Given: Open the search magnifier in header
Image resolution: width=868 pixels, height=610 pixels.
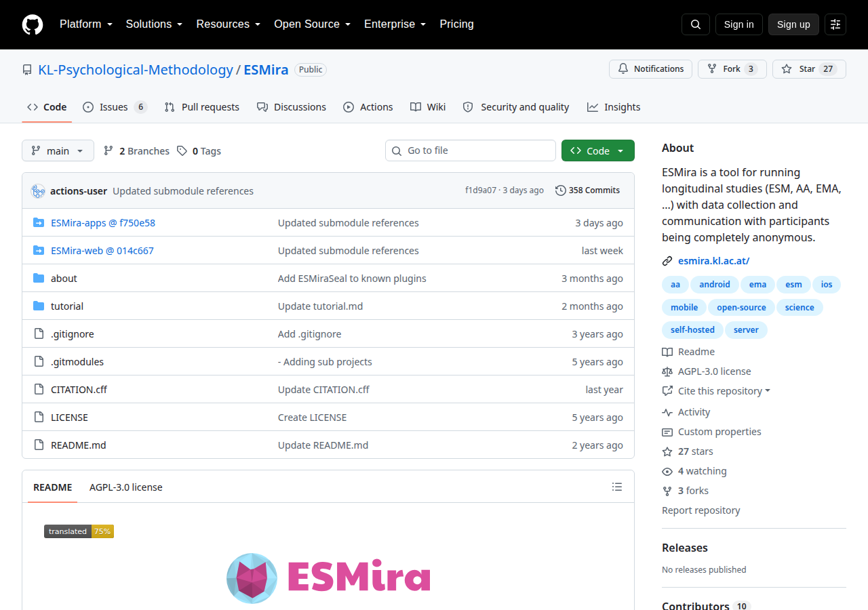Looking at the screenshot, I should pos(696,24).
